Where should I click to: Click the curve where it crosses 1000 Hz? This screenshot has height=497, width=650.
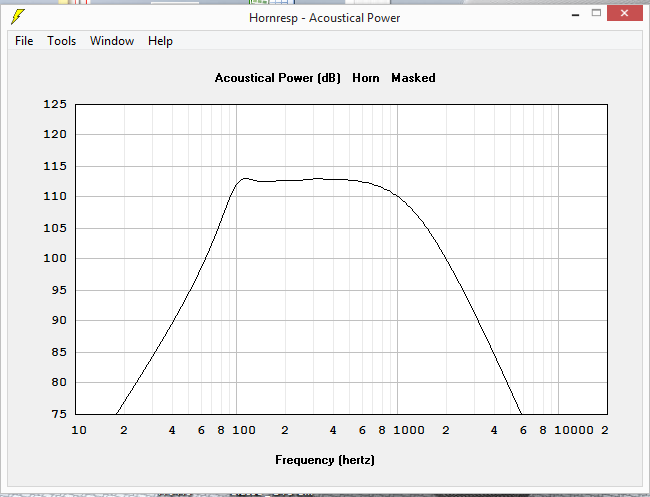tap(398, 196)
